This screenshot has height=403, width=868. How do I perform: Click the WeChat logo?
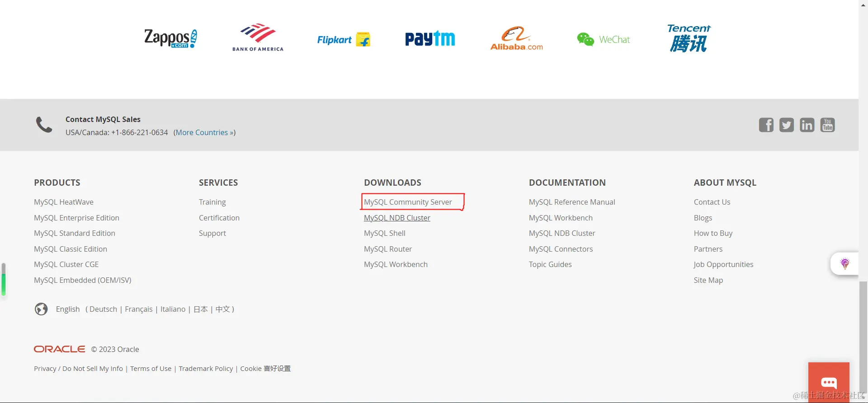603,39
